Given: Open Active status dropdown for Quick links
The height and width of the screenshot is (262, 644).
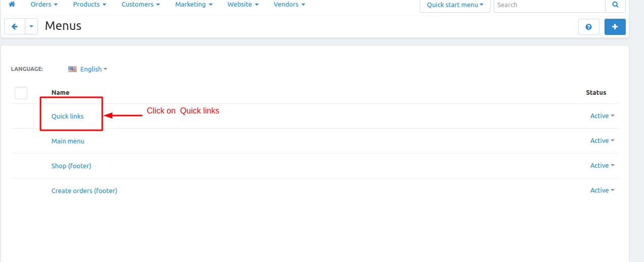Looking at the screenshot, I should (x=602, y=116).
